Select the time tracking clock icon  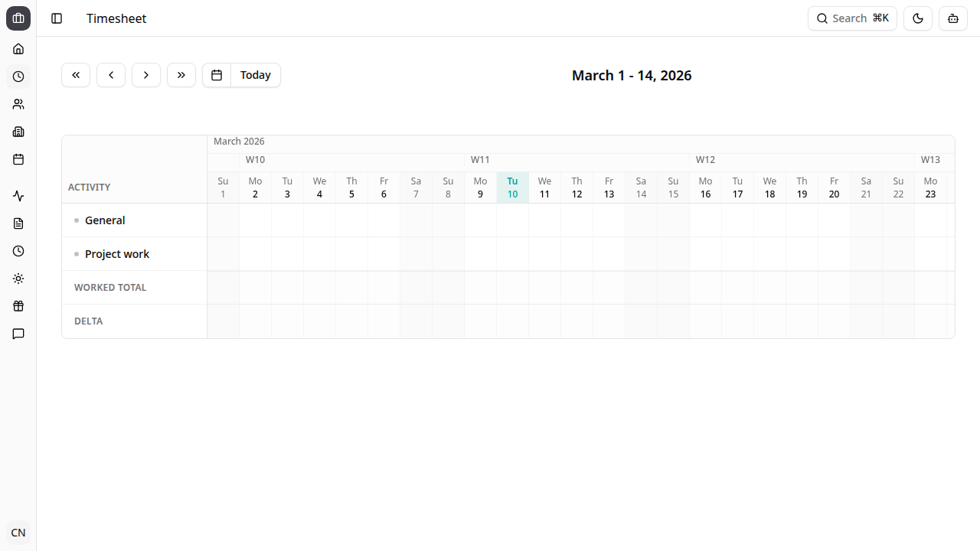click(x=18, y=77)
